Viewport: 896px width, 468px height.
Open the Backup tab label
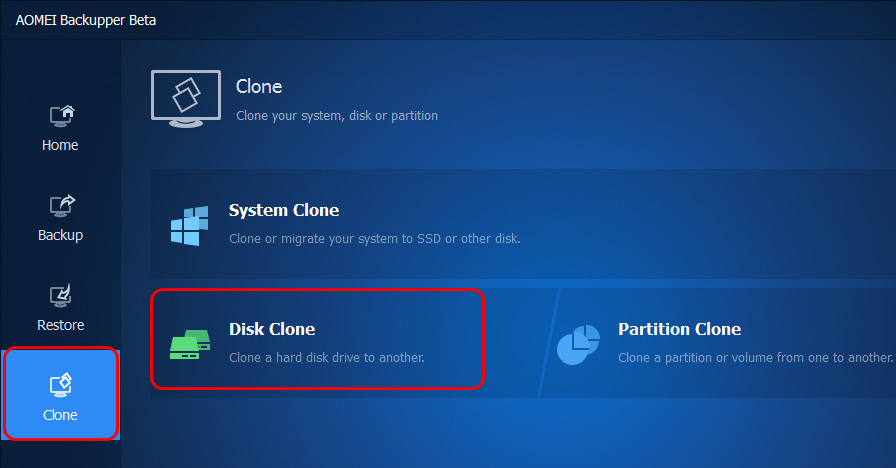tap(60, 235)
